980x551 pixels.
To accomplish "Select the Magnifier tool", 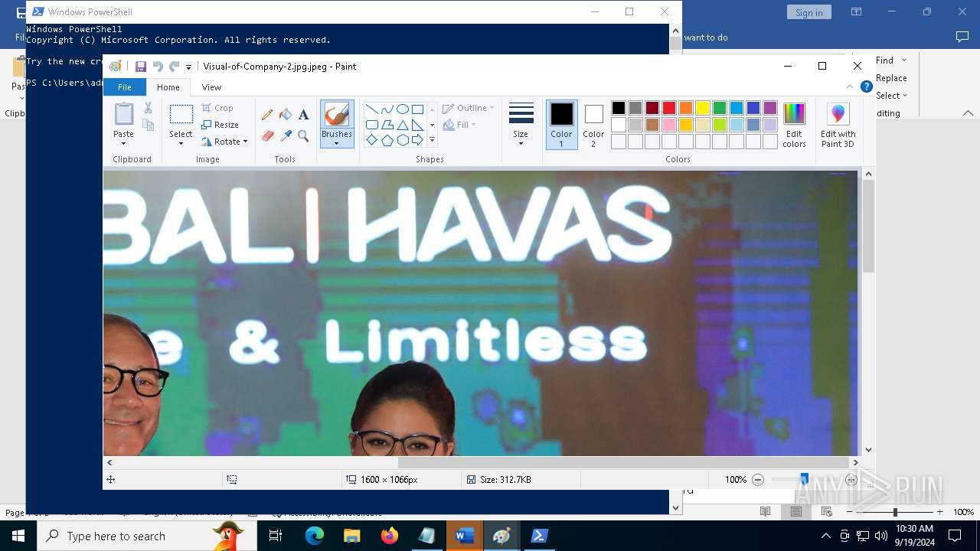I will [x=303, y=136].
